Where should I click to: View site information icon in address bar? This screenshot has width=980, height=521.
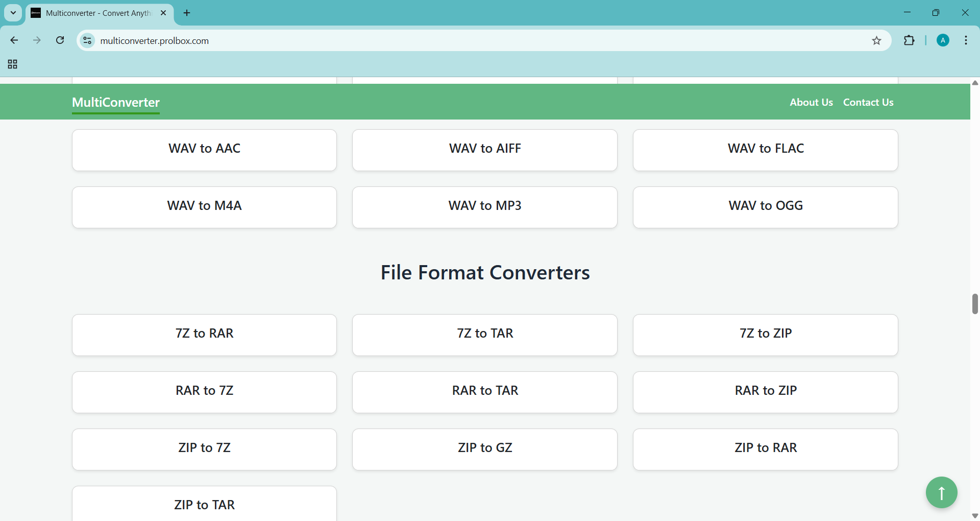88,40
